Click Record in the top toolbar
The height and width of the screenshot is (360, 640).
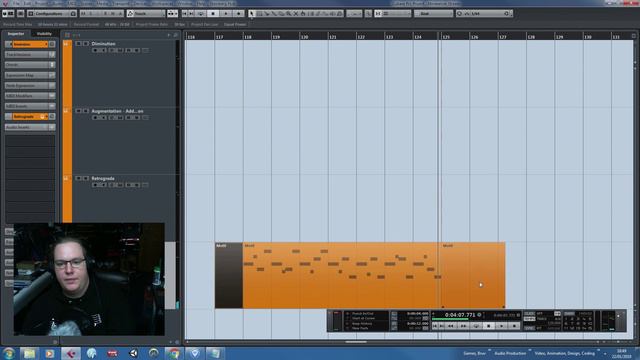coord(239,13)
